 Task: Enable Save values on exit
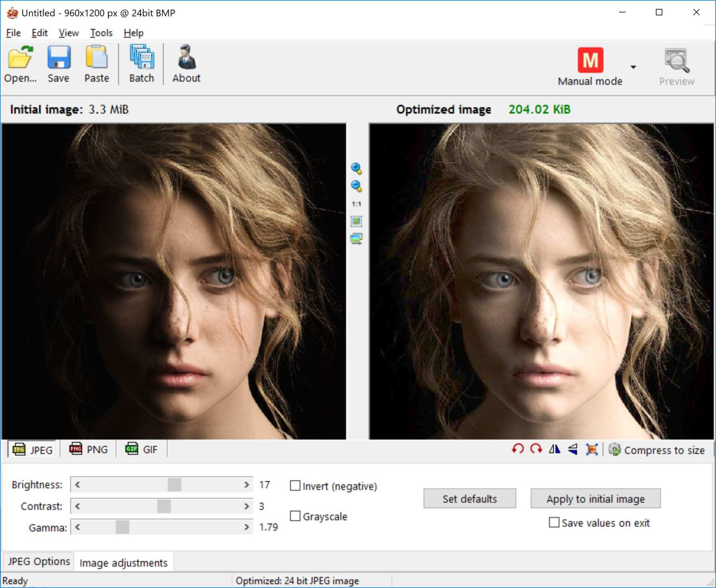pos(554,522)
